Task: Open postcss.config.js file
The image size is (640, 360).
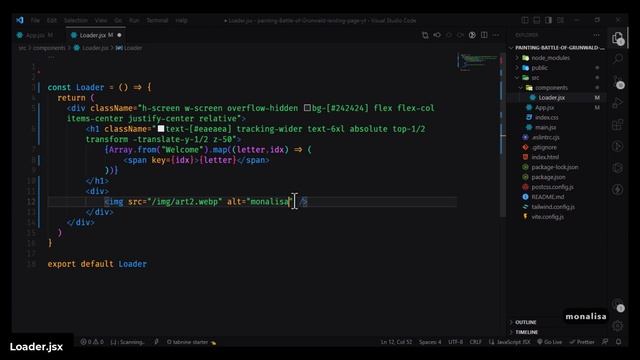Action: 552,187
